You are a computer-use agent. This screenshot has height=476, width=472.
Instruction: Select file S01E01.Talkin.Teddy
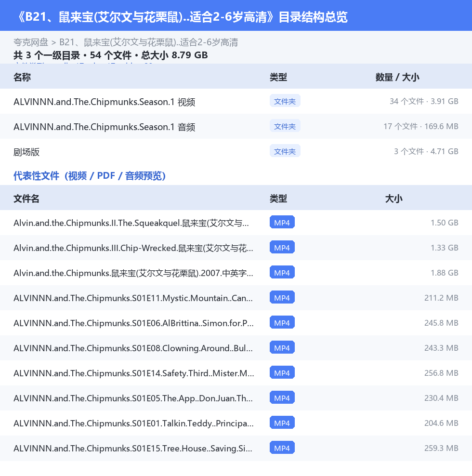133,423
